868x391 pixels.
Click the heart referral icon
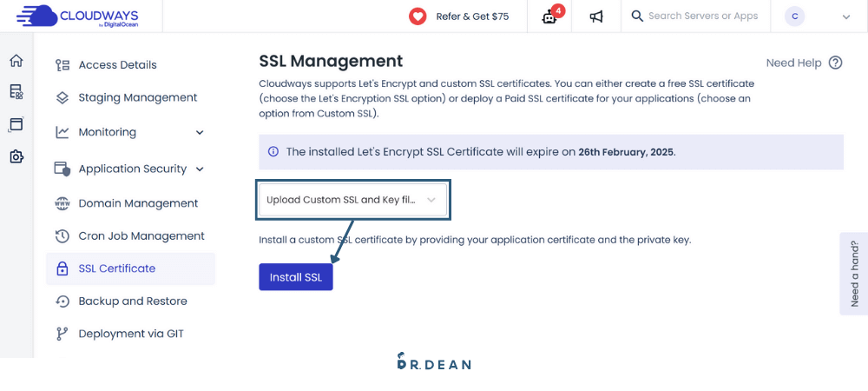coord(418,17)
